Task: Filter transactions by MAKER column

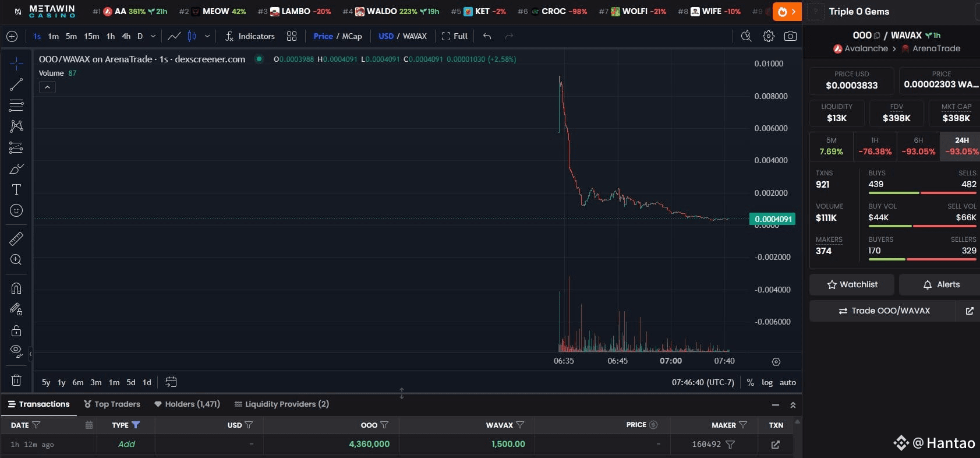Action: [x=743, y=425]
